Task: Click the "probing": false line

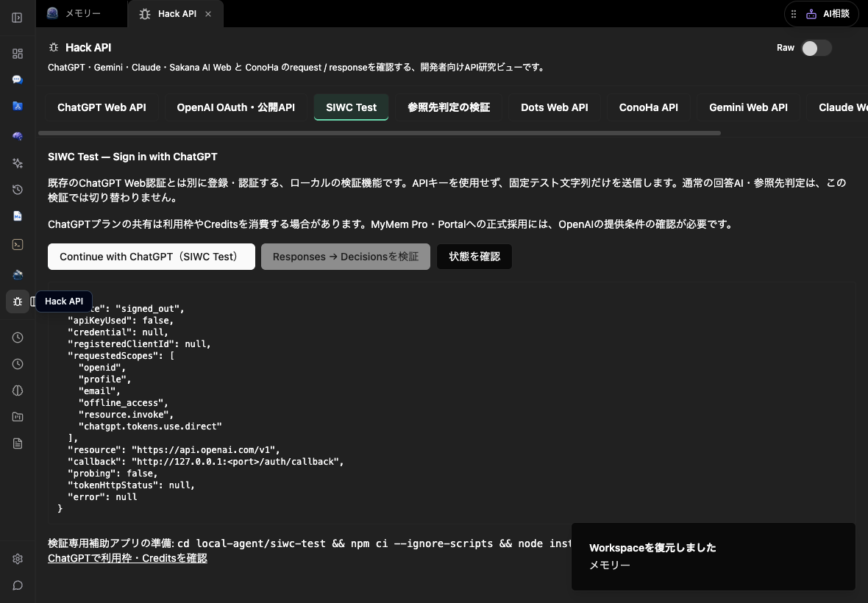Action: [113, 474]
